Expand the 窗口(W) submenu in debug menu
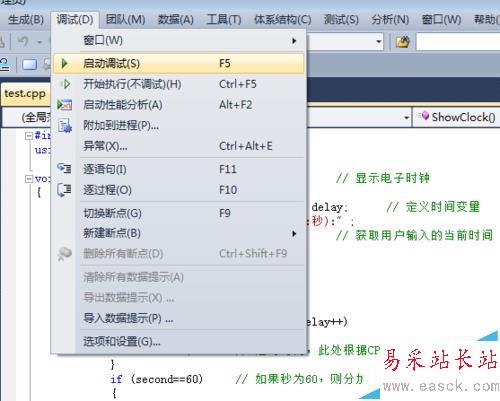The image size is (500, 401). pos(179,41)
